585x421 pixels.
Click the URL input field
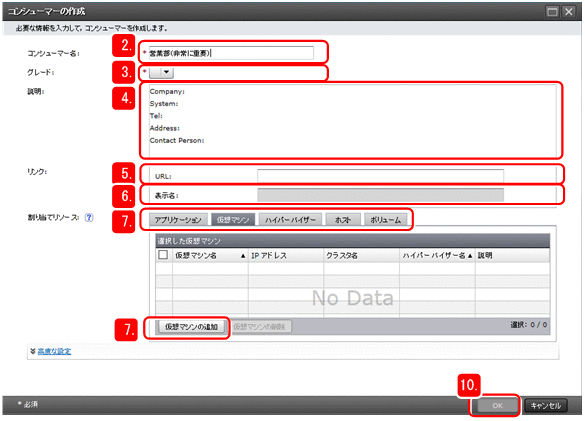380,176
